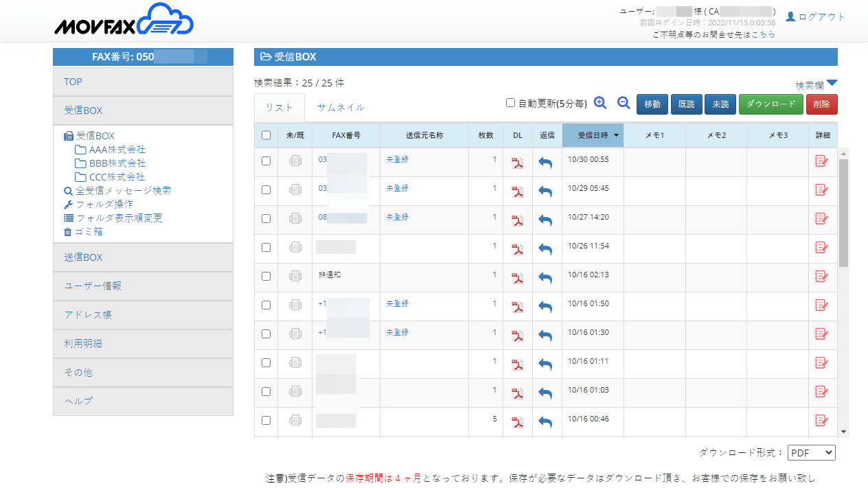Enable 自動更新(5分毎) auto-refresh checkbox
This screenshot has height=488, width=868.
pyautogui.click(x=510, y=103)
